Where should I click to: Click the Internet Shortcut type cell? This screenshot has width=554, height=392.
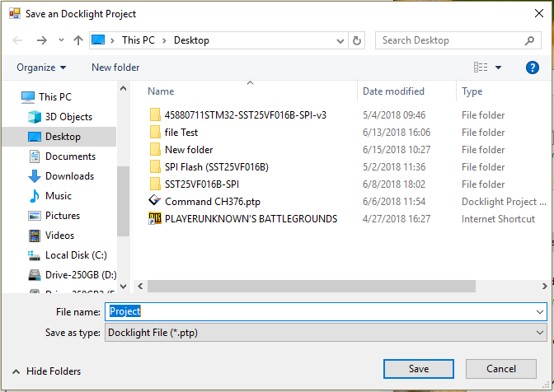click(x=498, y=219)
